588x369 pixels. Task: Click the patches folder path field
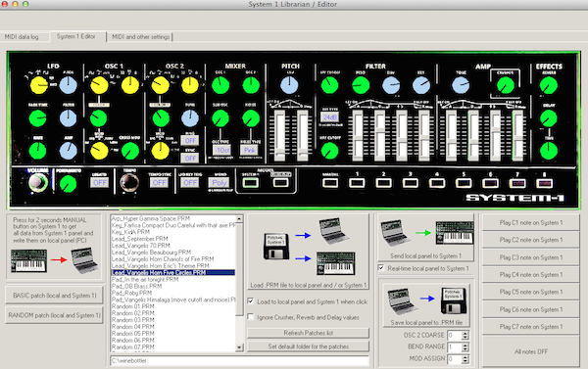[240, 360]
